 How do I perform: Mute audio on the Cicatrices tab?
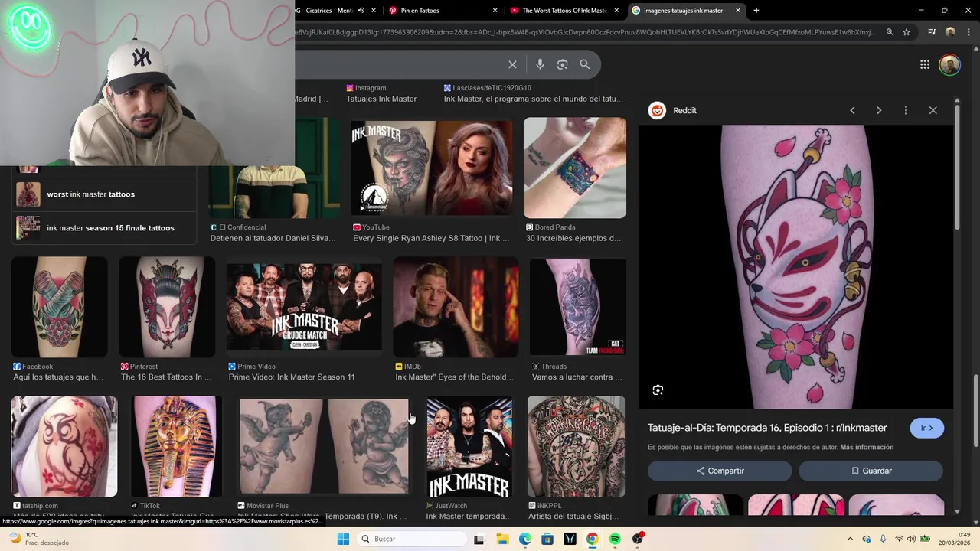361,11
